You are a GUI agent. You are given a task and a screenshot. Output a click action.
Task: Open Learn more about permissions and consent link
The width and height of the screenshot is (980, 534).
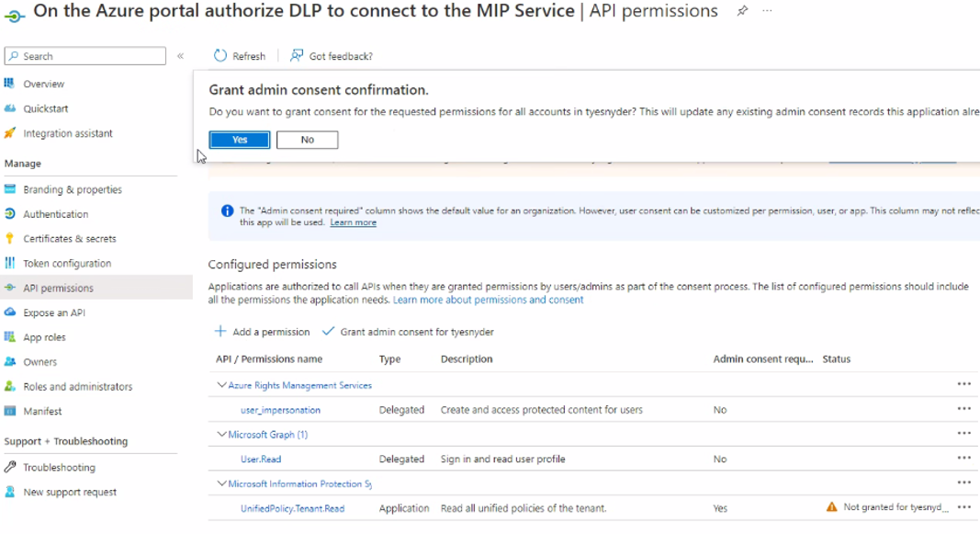pyautogui.click(x=488, y=301)
